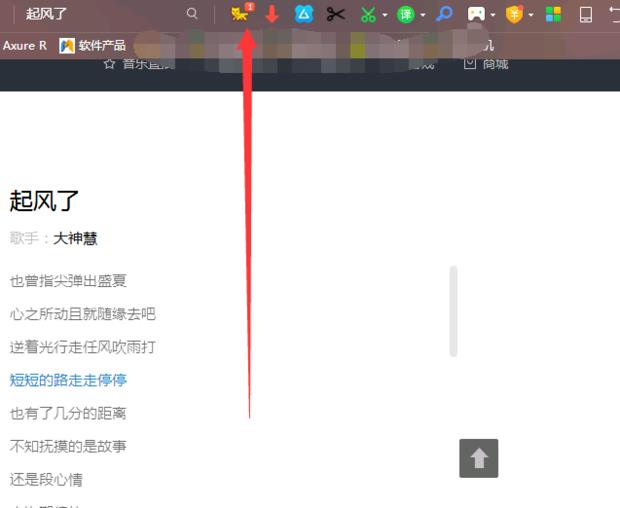Click lyric line 还是段心情

click(x=46, y=480)
